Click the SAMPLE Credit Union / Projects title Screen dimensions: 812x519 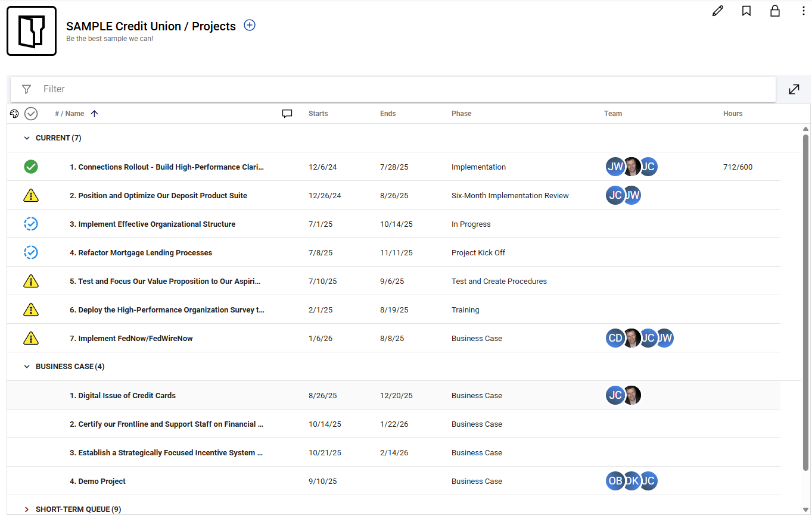[x=151, y=26]
